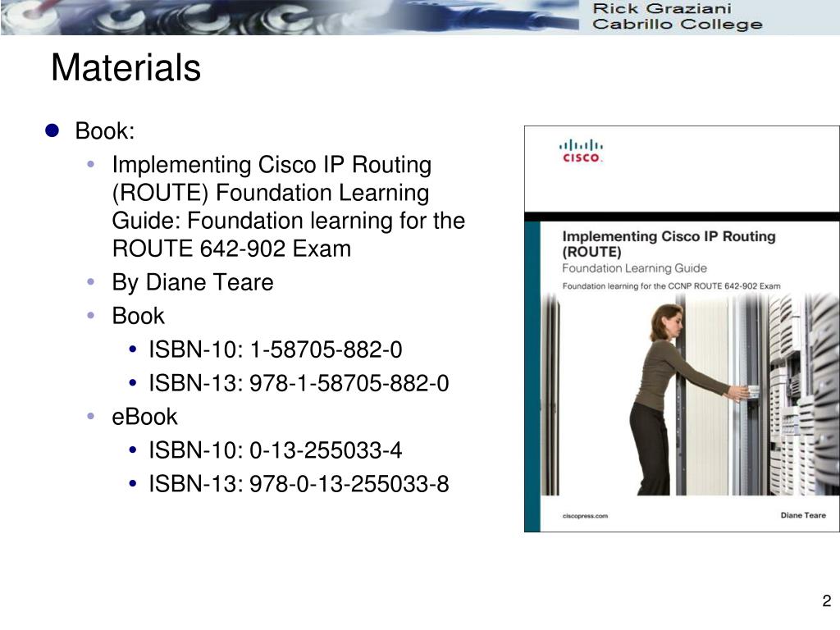Click 'Diane Teare' author name on book cover

point(803,515)
